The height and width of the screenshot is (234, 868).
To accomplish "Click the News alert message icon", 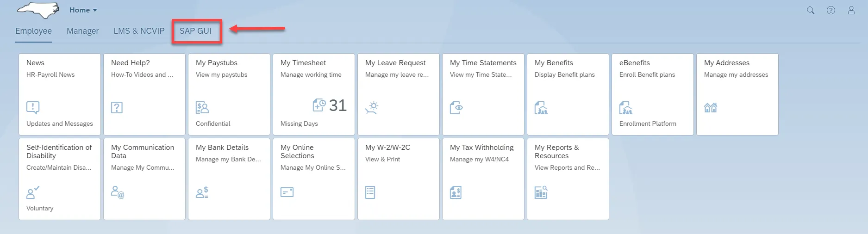I will pyautogui.click(x=33, y=108).
